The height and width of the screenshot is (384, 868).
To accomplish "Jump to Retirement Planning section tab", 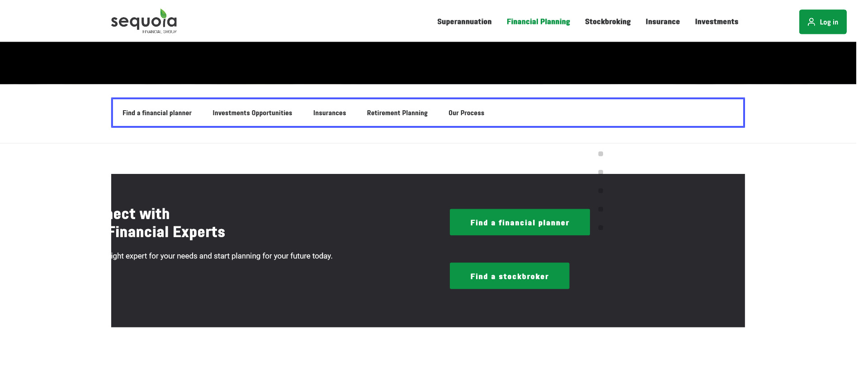I will pos(397,113).
